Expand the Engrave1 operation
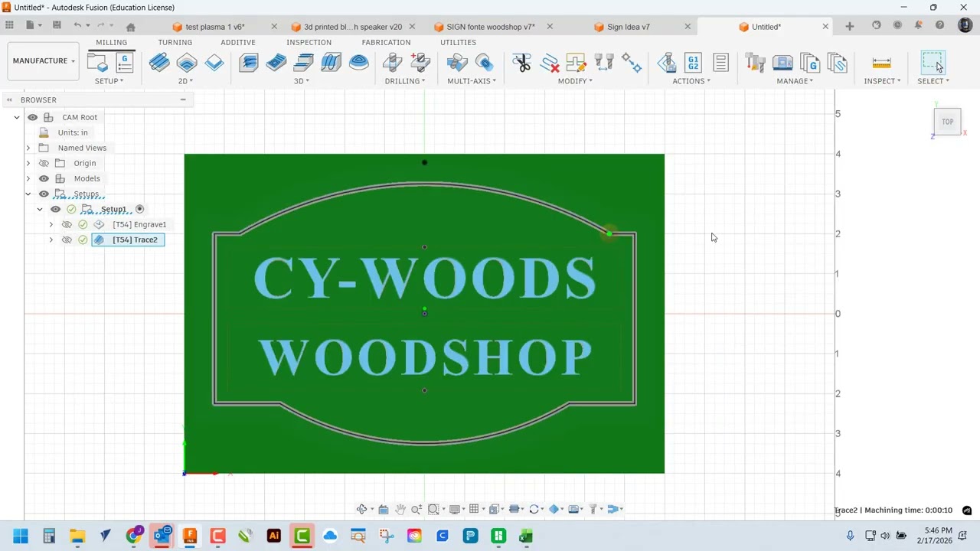 51,224
